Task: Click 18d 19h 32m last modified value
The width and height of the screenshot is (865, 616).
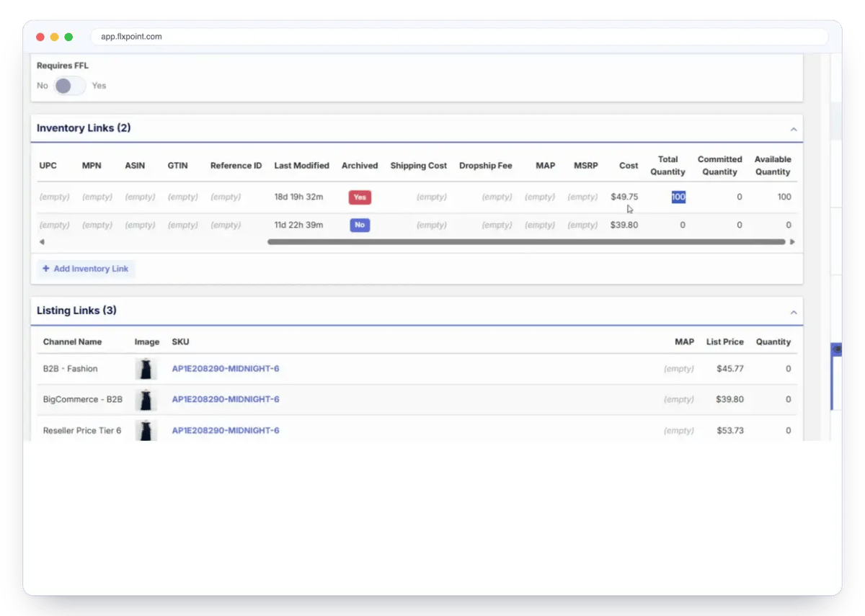Action: click(x=298, y=197)
